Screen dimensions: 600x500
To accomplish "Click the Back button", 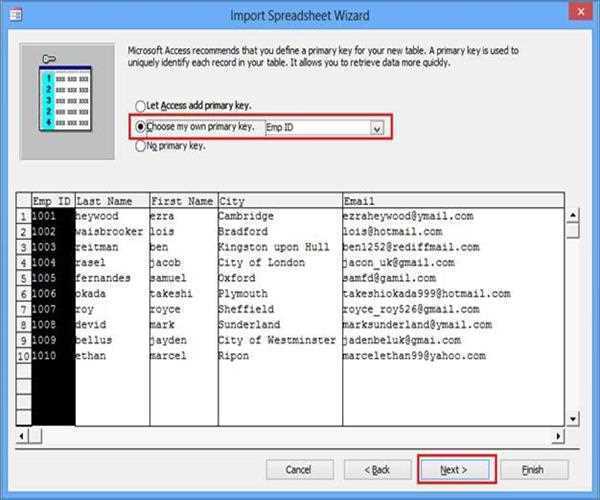I will [376, 469].
